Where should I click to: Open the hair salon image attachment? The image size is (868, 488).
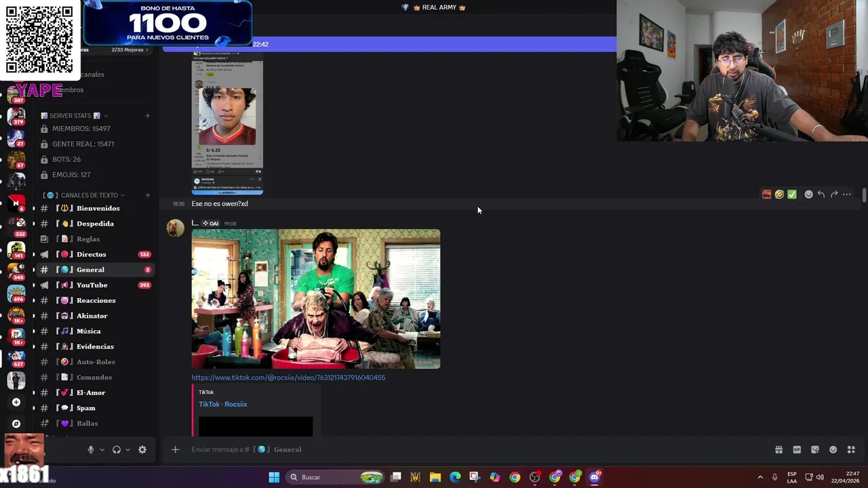click(316, 299)
